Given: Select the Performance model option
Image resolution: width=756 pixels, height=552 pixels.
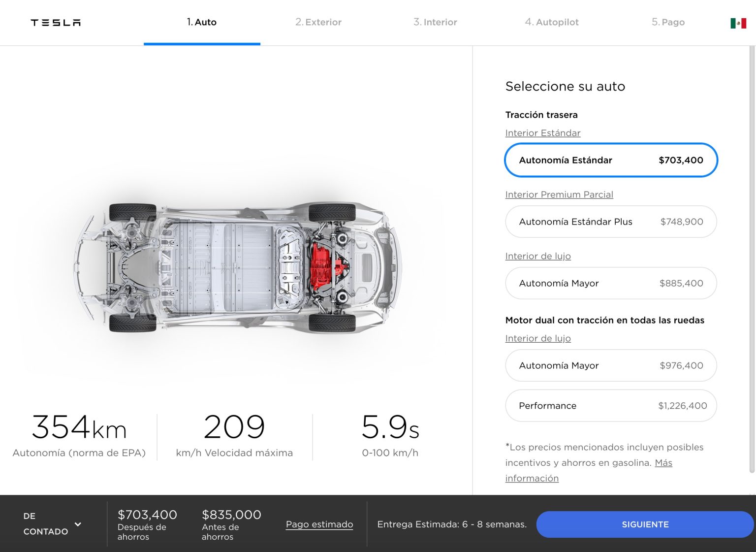Looking at the screenshot, I should 611,406.
